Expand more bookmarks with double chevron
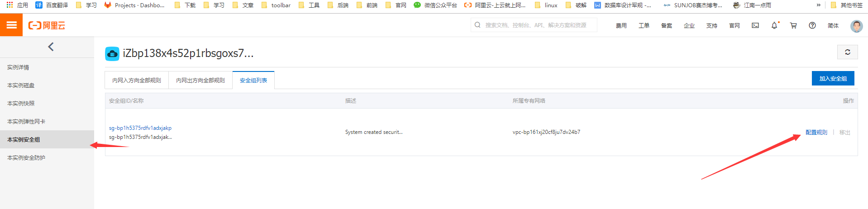Viewport: 868px width, 209px height. (x=818, y=5)
